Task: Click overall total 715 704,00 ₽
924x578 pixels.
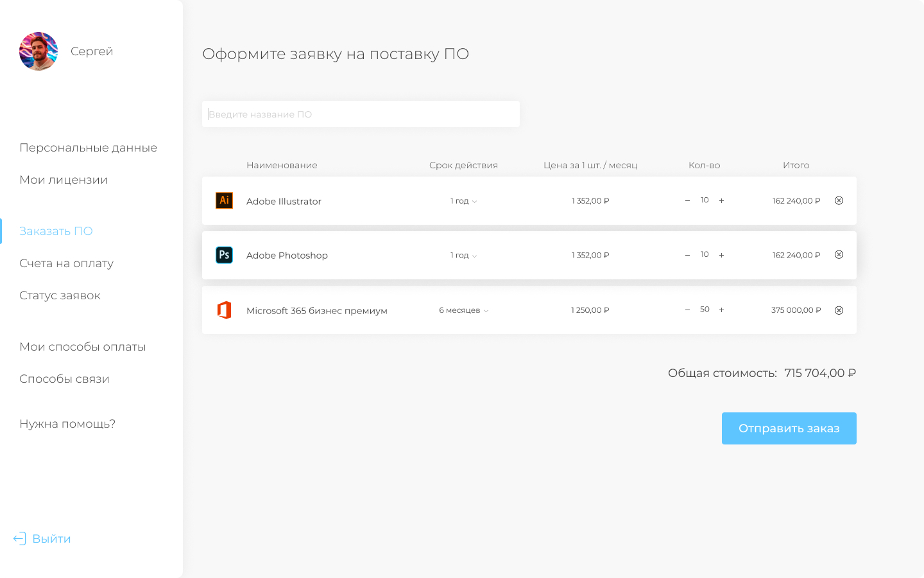Action: click(820, 373)
